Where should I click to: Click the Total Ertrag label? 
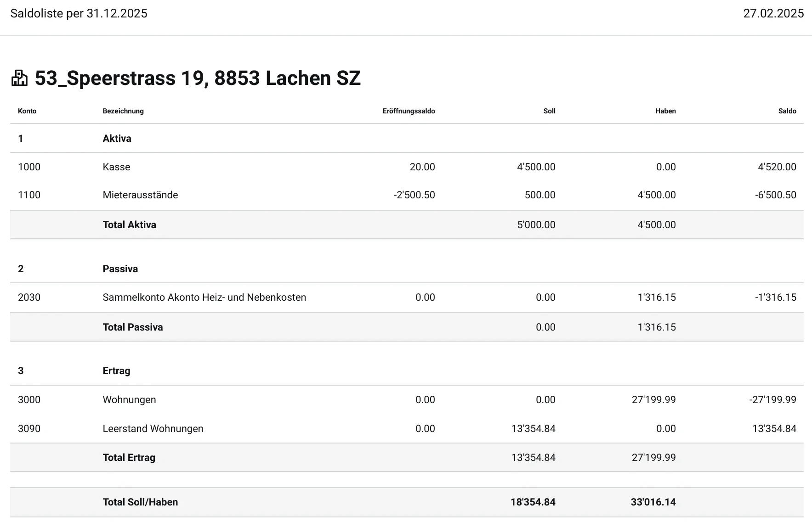pos(129,458)
